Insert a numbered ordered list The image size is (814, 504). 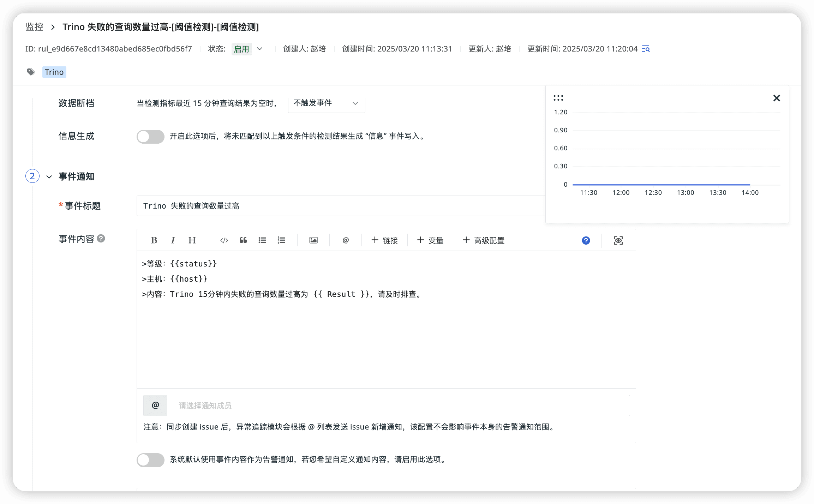tap(281, 240)
